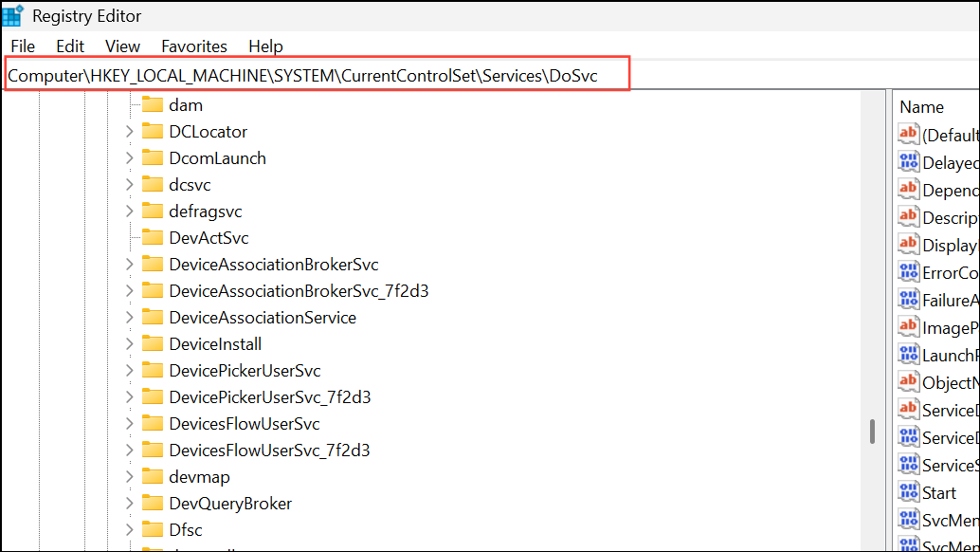The width and height of the screenshot is (980, 552).
Task: Select the DevicePickerUserSvc_7f2d3 folder icon
Action: 153,397
